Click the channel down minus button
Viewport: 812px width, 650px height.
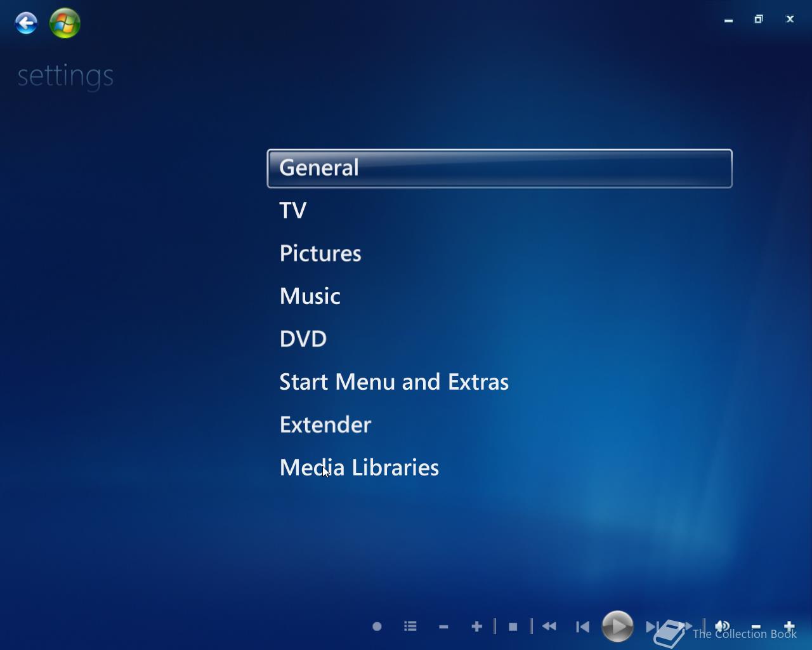tap(443, 627)
